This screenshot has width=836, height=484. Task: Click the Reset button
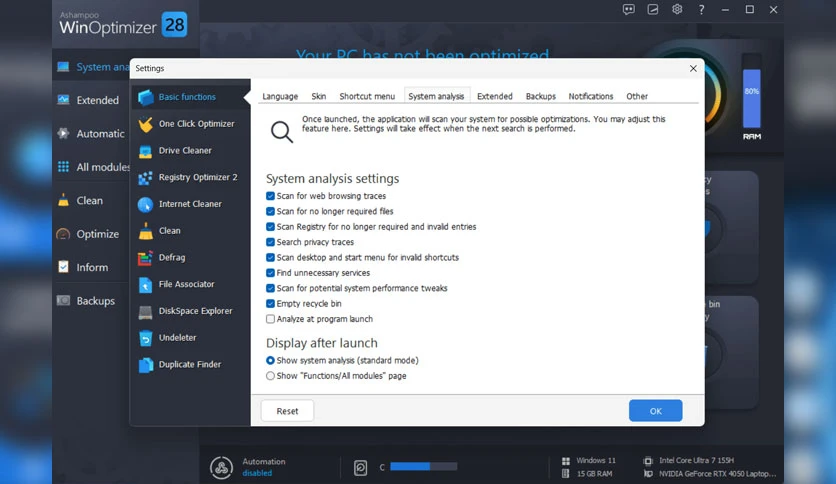click(287, 411)
